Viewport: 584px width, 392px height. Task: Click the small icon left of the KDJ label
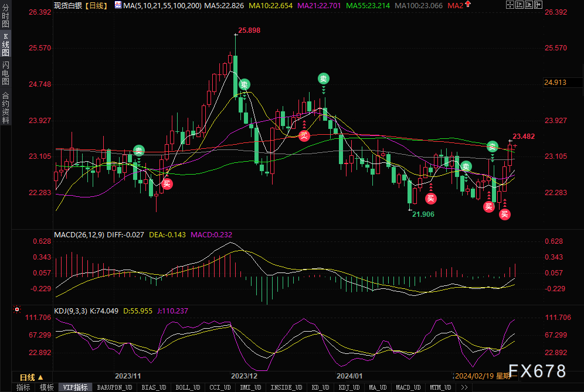pos(17,309)
